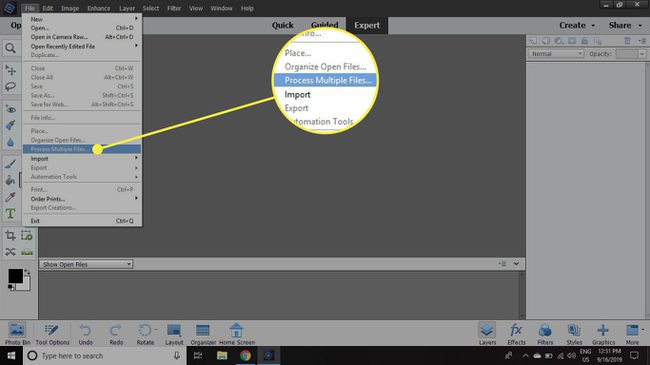Open the Share dropdown menu
This screenshot has width=650, height=365.
click(625, 25)
